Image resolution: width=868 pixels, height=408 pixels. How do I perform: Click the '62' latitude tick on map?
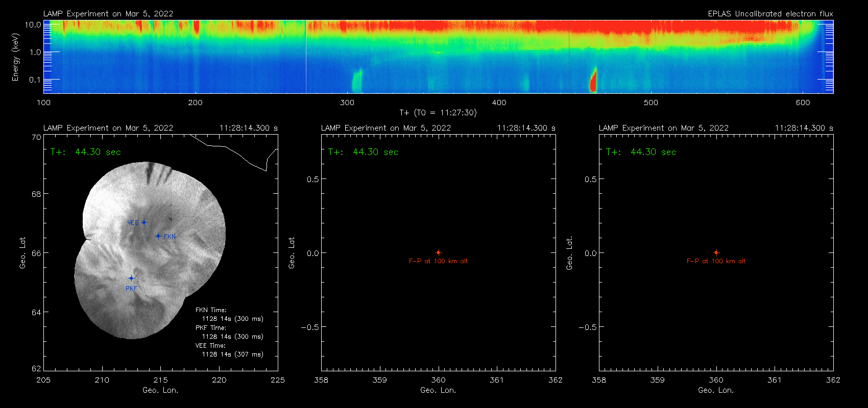click(36, 368)
